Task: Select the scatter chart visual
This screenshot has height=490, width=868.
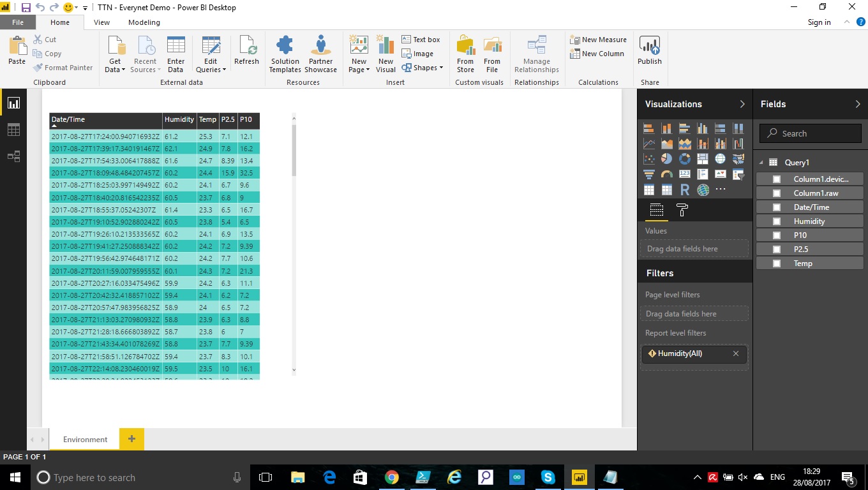Action: (x=649, y=159)
